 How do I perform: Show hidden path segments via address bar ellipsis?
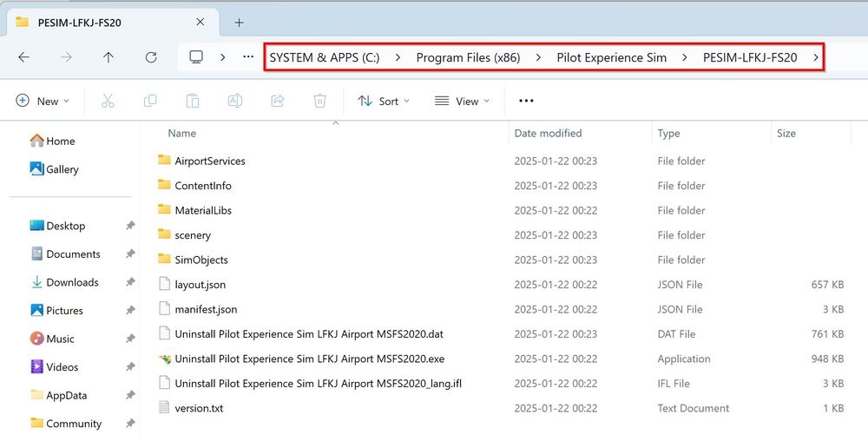point(248,56)
